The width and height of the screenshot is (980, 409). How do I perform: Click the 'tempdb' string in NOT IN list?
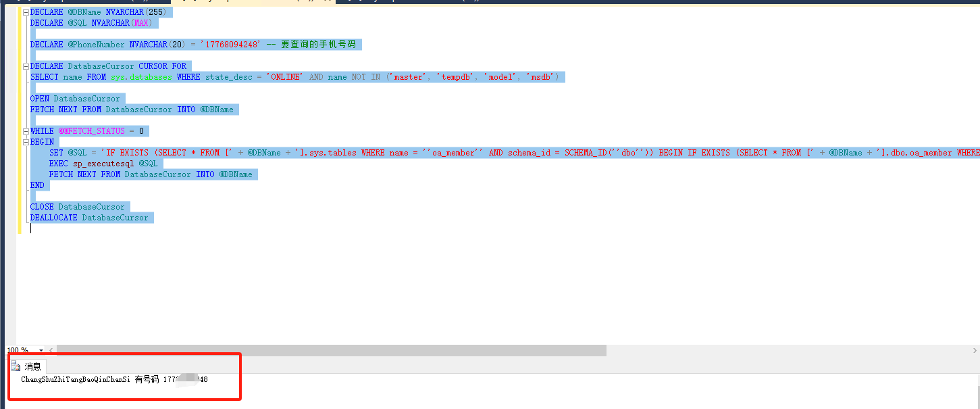[x=454, y=77]
